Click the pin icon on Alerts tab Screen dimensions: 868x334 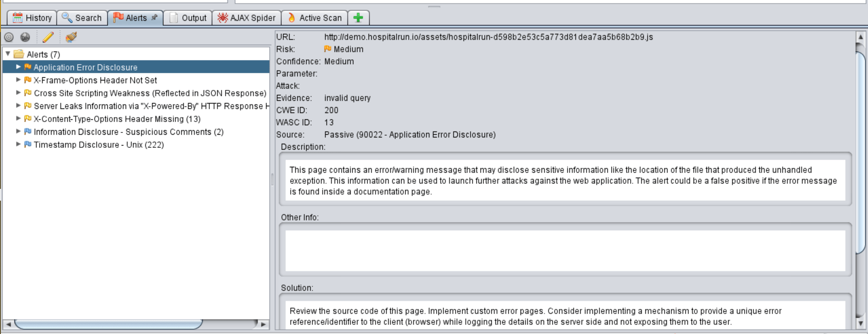coord(155,17)
